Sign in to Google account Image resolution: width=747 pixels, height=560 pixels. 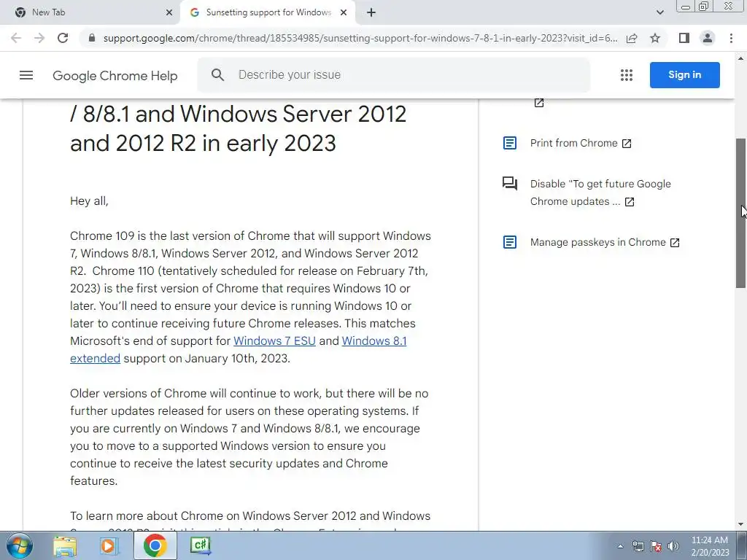click(684, 75)
